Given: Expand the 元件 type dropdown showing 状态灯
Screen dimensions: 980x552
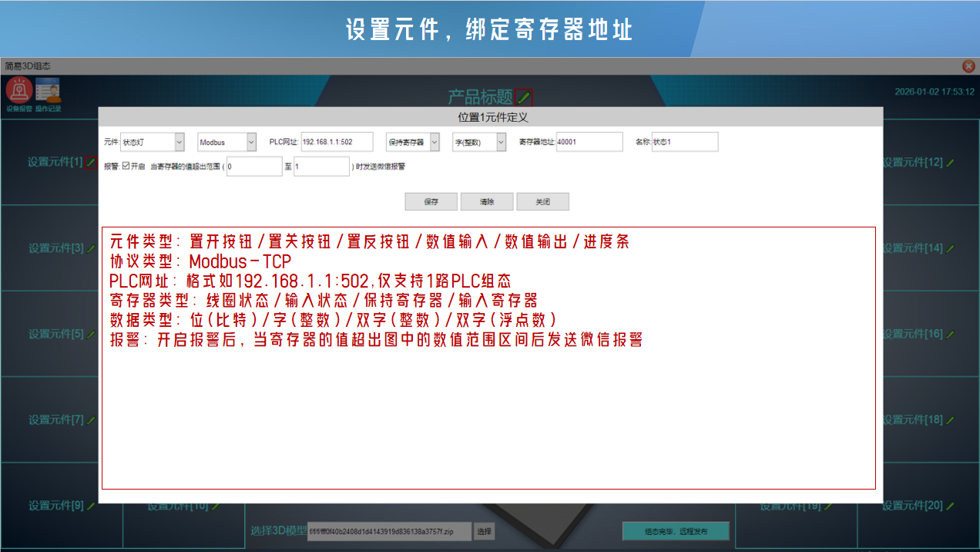Looking at the screenshot, I should tap(180, 142).
